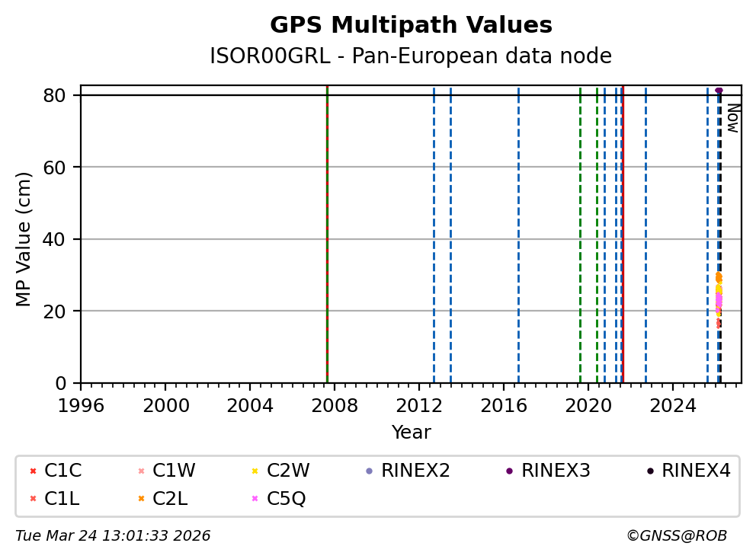
Task: Click the blue dashed line near 2017
Action: click(x=518, y=228)
